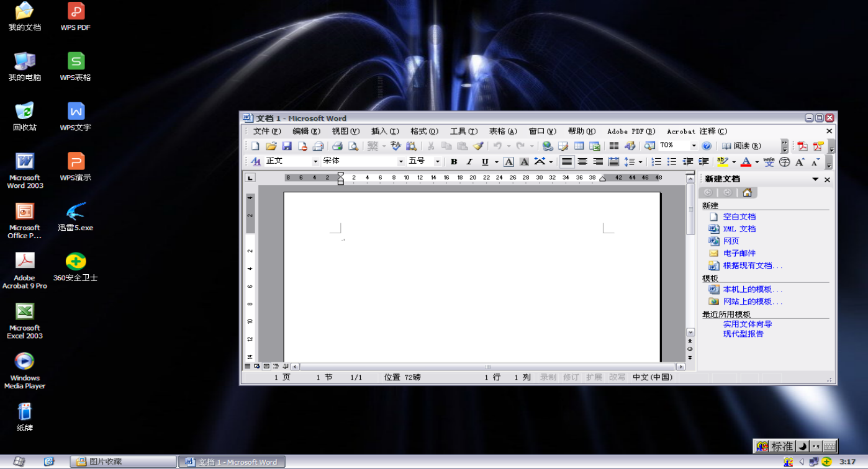Open Microsoft Word Help question icon
868x469 pixels.
tap(707, 146)
